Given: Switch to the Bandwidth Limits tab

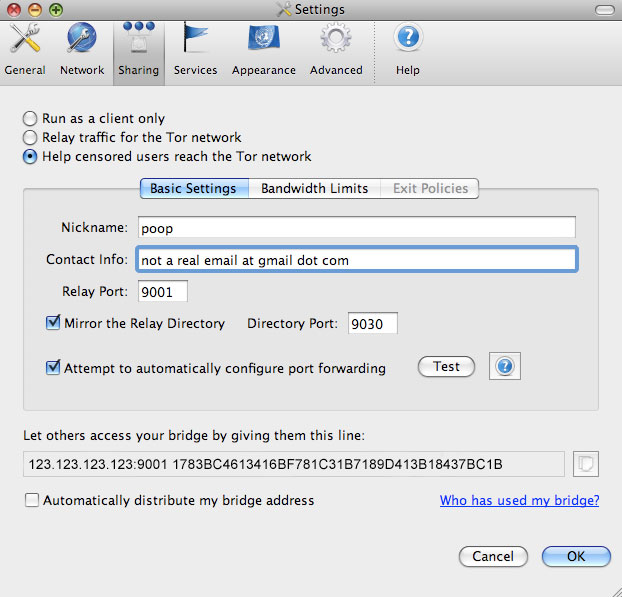Looking at the screenshot, I should click(x=314, y=189).
